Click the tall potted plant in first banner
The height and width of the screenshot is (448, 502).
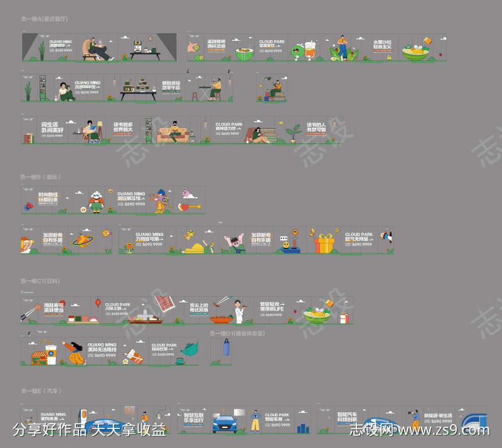click(42, 50)
